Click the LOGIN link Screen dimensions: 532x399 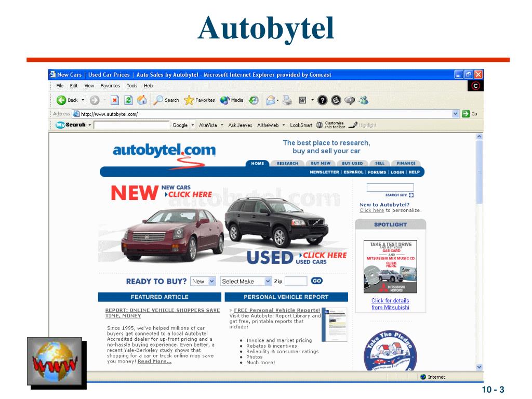tap(397, 172)
